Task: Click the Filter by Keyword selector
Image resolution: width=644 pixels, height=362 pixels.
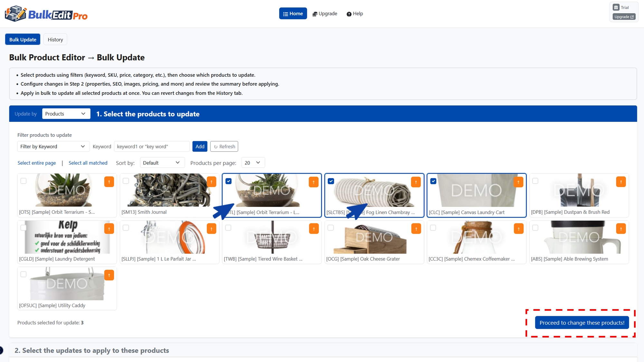Action: pos(53,146)
